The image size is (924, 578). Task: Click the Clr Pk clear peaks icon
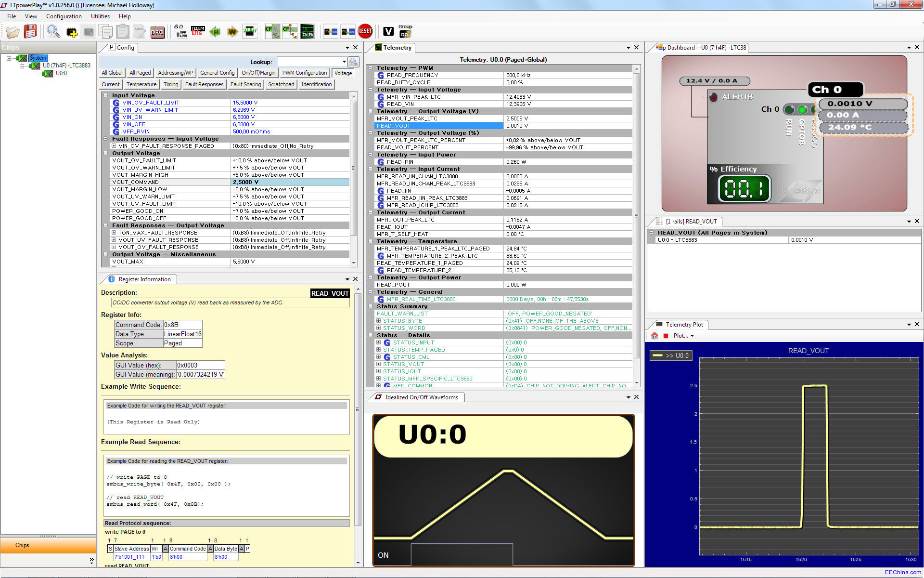307,32
